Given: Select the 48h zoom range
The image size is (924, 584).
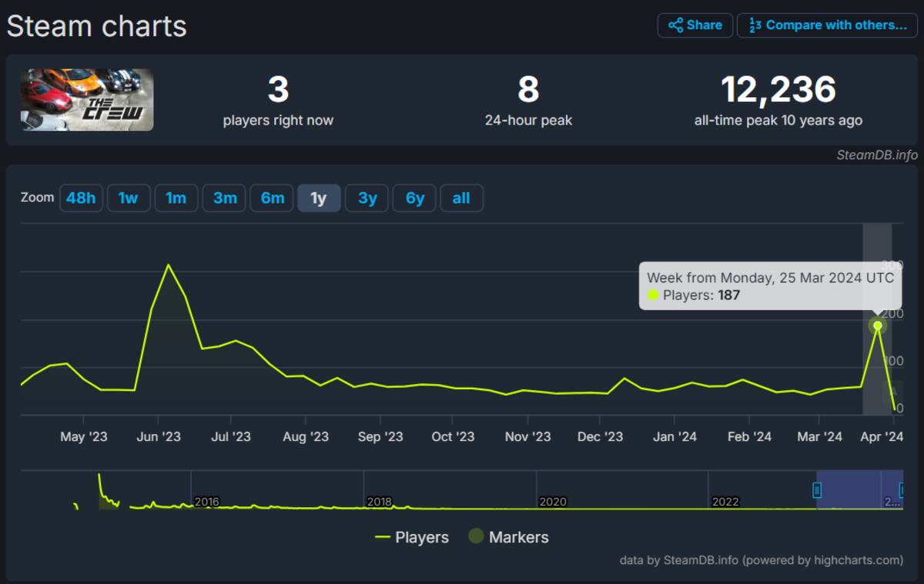Looking at the screenshot, I should (81, 199).
